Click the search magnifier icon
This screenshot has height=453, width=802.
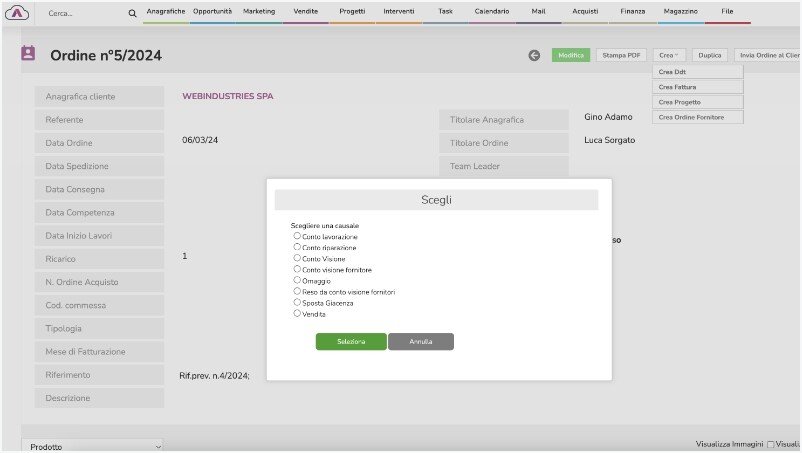(x=132, y=13)
